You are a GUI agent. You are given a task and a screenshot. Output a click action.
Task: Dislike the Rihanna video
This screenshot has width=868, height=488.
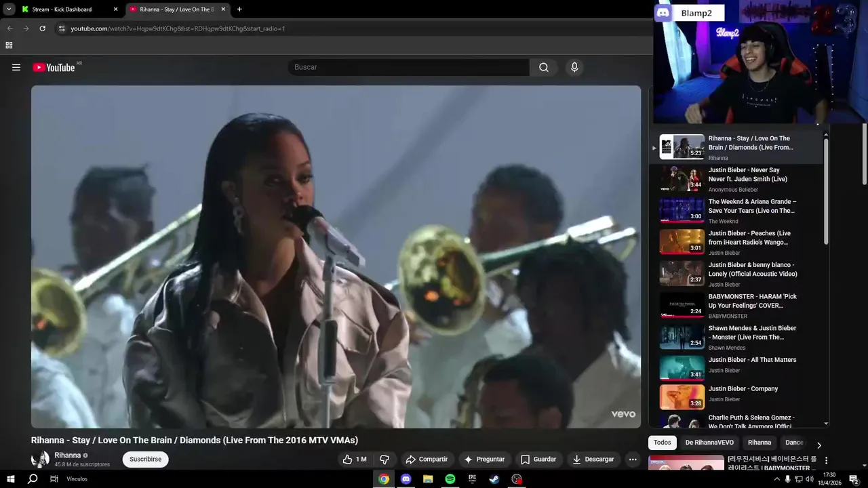384,459
